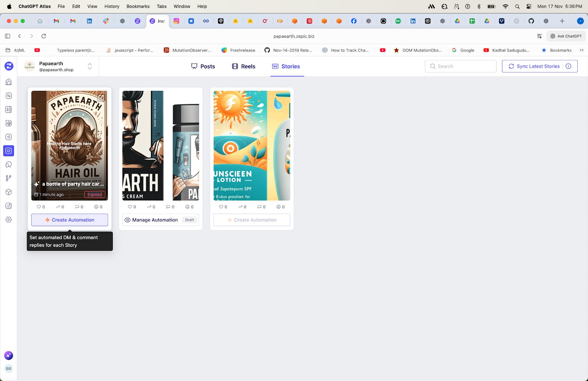Click the Draft badge next to Manage Automation

190,220
